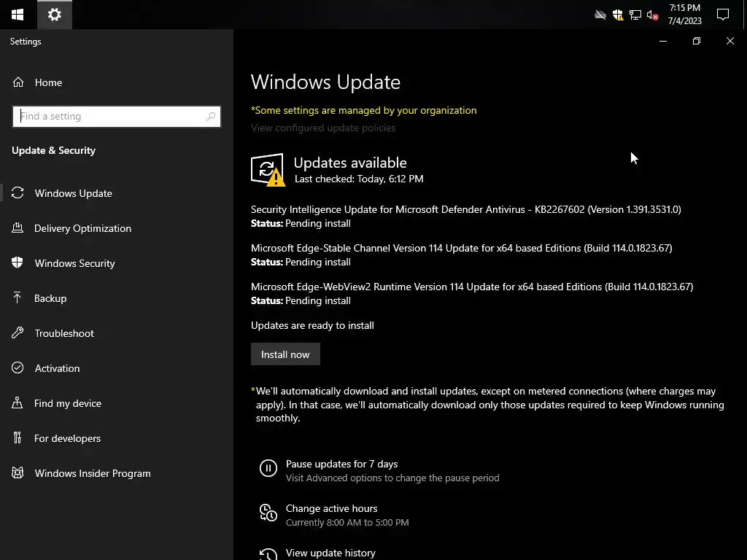Open the Activation page
Viewport: 747px width, 560px height.
[x=57, y=368]
